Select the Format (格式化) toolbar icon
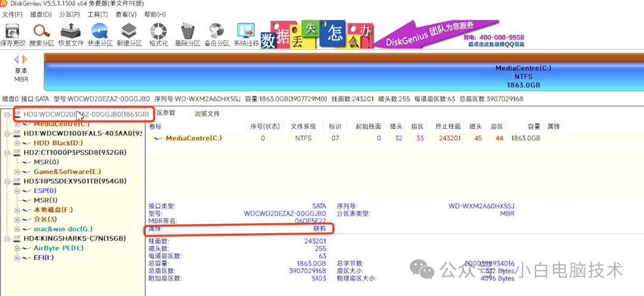644x296 pixels. tap(158, 35)
